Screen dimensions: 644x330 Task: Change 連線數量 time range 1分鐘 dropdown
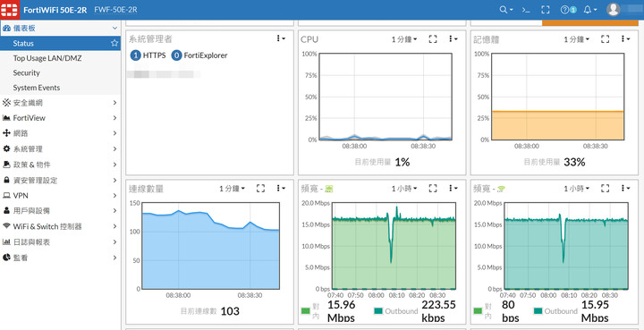pyautogui.click(x=232, y=188)
